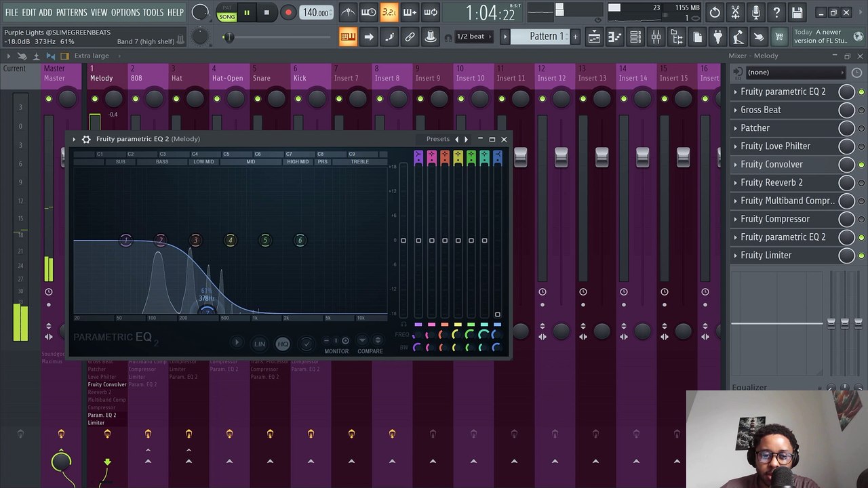Expand the Fruity Reeverb 2 slot arrow
The width and height of the screenshot is (868, 488).
tap(735, 183)
